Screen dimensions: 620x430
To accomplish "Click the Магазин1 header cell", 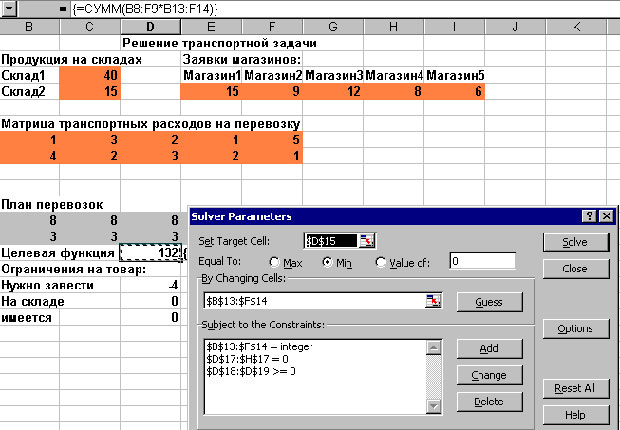I will 211,75.
